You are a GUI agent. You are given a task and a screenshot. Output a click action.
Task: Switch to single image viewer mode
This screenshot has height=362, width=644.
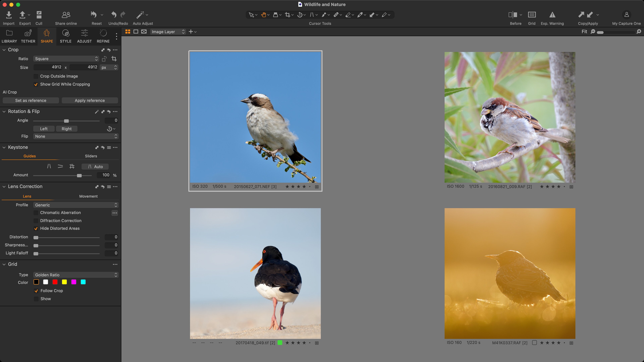(x=136, y=32)
